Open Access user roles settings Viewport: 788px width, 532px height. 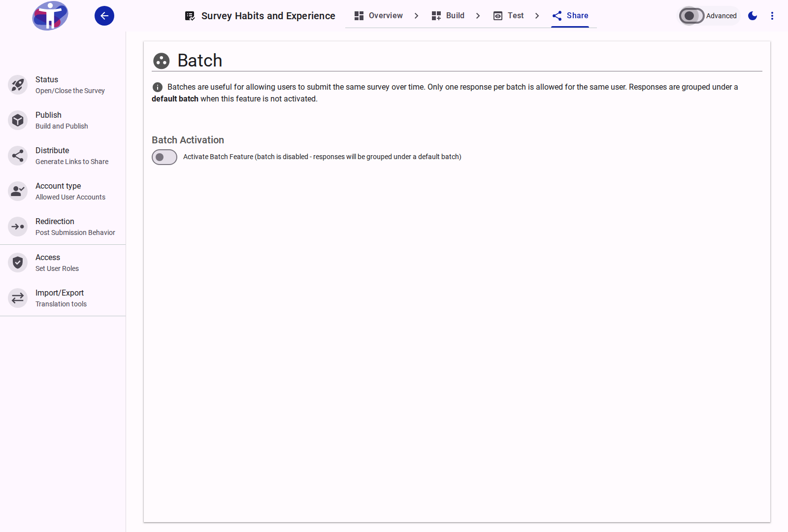(63, 263)
